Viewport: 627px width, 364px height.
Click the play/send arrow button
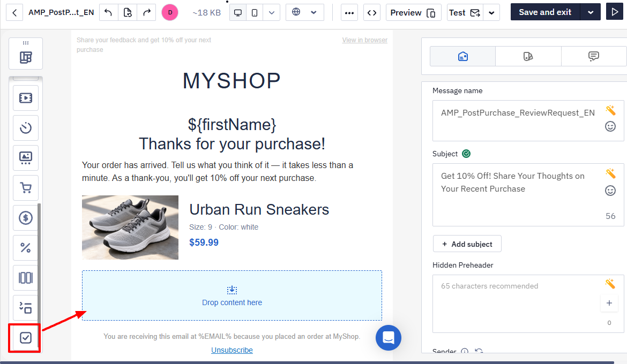pyautogui.click(x=615, y=12)
